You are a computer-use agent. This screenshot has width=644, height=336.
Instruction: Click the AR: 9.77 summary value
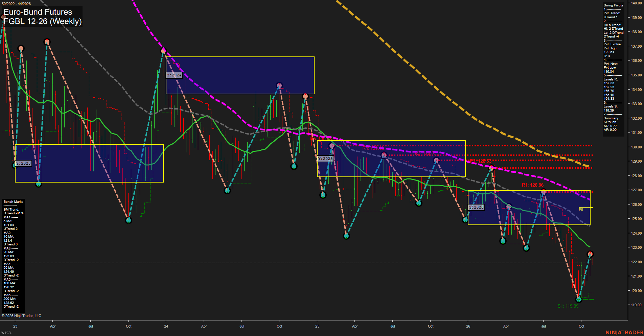point(610,126)
